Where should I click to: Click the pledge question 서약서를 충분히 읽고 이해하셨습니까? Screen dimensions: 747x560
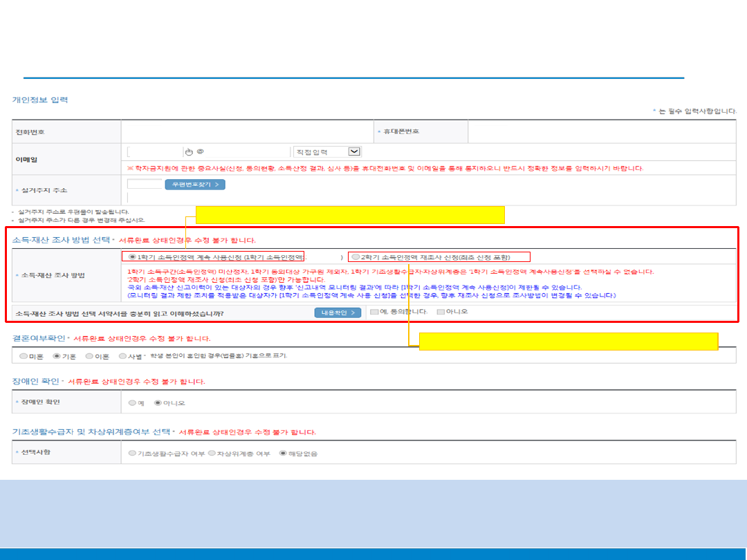[119, 313]
